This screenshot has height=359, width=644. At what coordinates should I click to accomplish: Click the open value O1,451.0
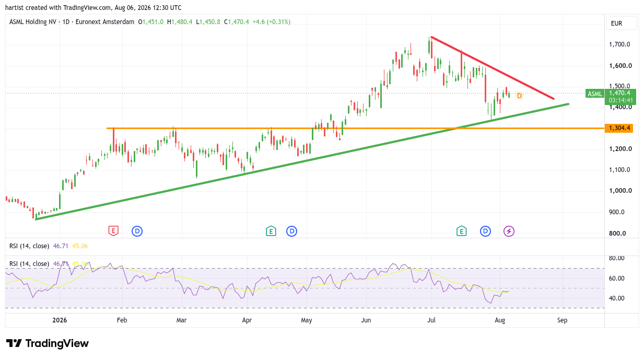151,22
